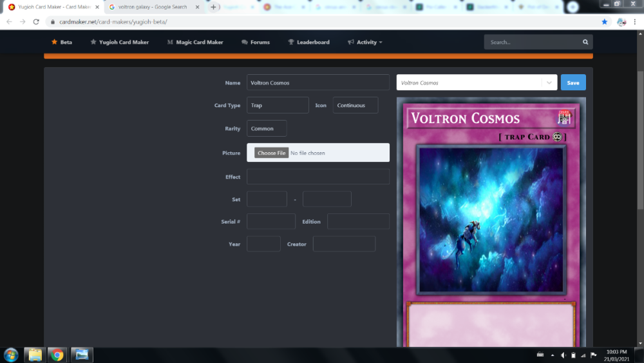Click Choose File for the picture
Viewport: 644px width, 363px height.
271,153
